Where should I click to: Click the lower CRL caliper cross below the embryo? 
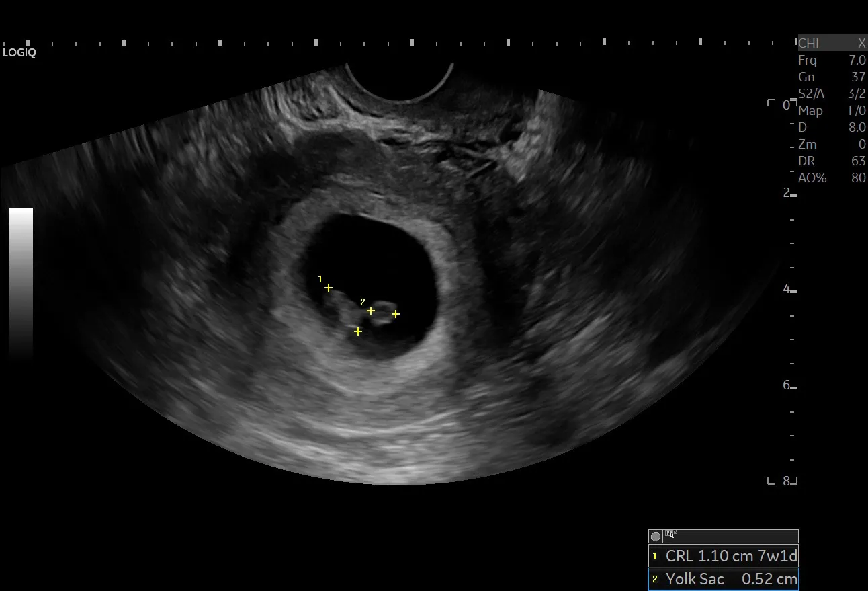358,331
